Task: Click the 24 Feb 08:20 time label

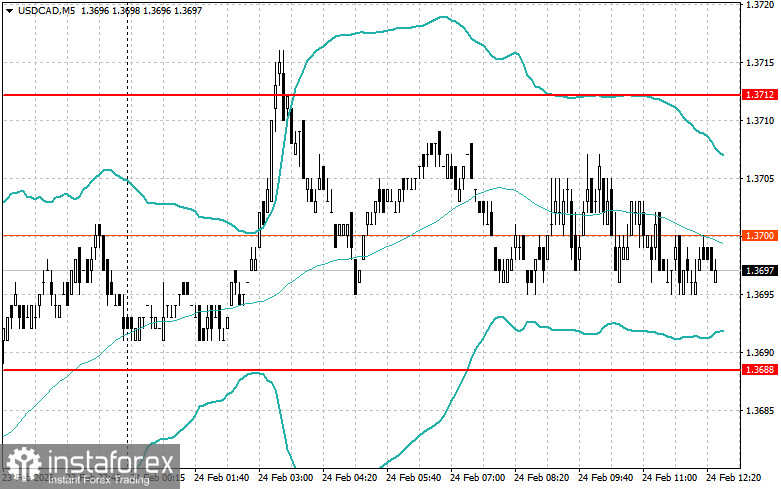Action: pyautogui.click(x=541, y=478)
